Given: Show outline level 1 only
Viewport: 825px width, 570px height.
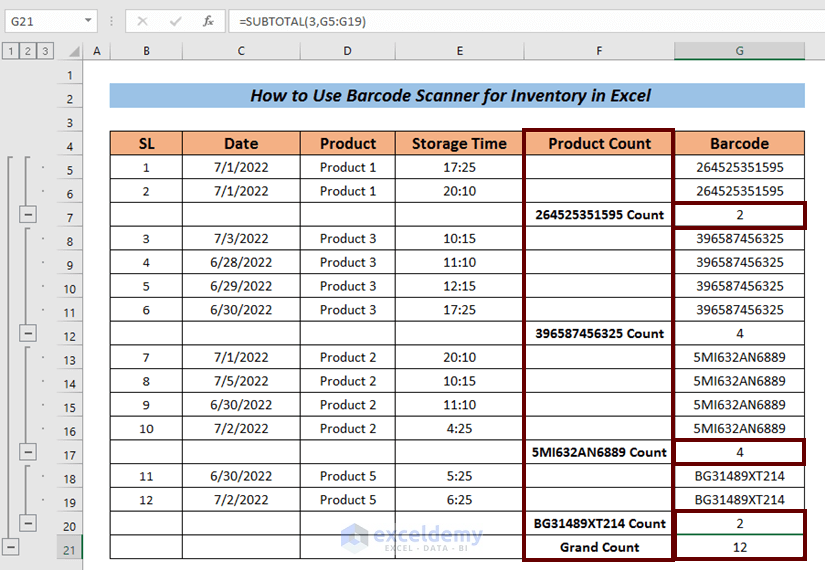Looking at the screenshot, I should point(11,51).
